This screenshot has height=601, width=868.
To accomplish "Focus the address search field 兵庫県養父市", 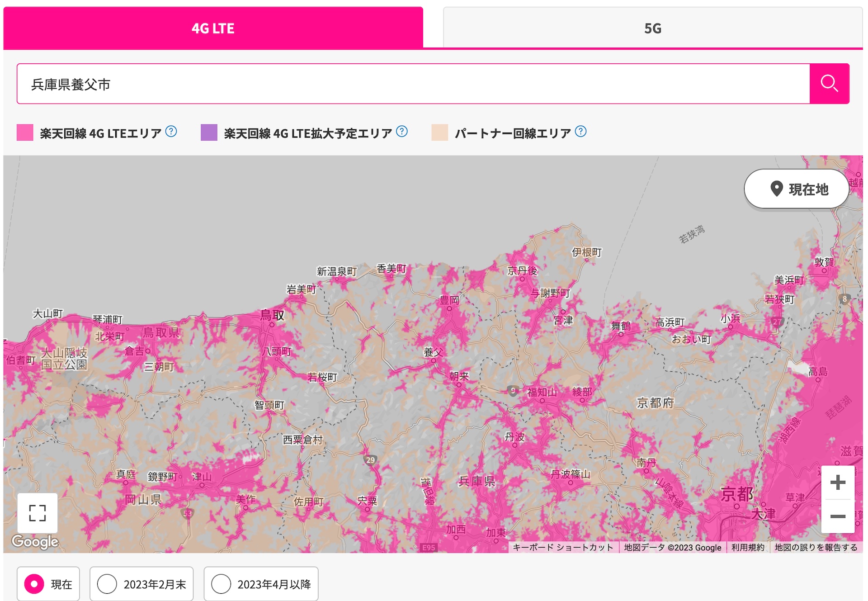I will click(413, 84).
